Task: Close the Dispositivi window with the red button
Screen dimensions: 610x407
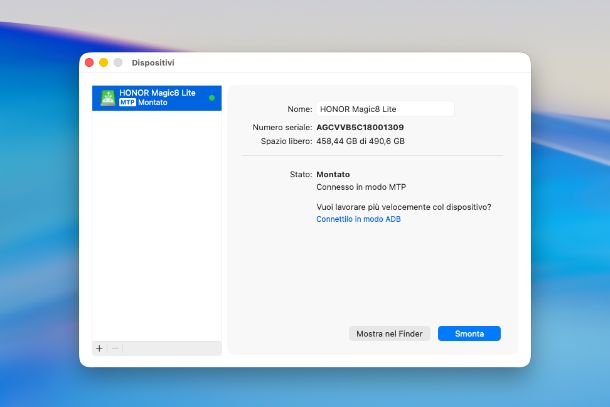Action: tap(89, 63)
